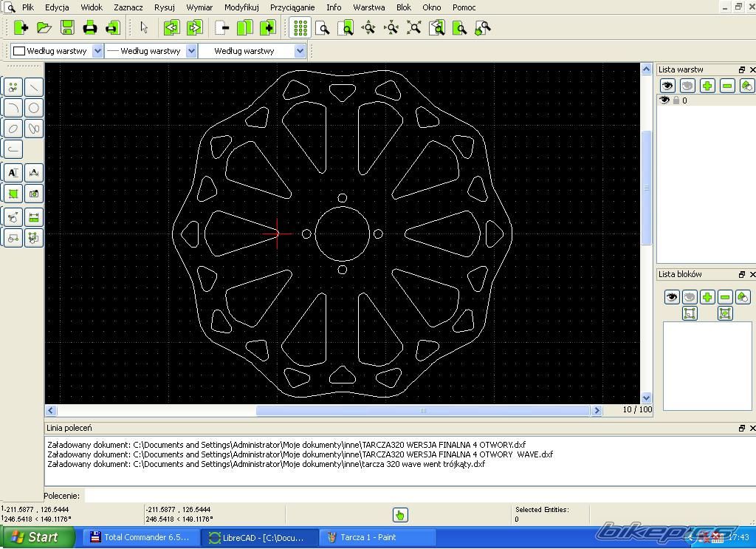Viewport: 756px width, 549px height.
Task: Open the Modify tools hand icon
Action: click(x=13, y=217)
